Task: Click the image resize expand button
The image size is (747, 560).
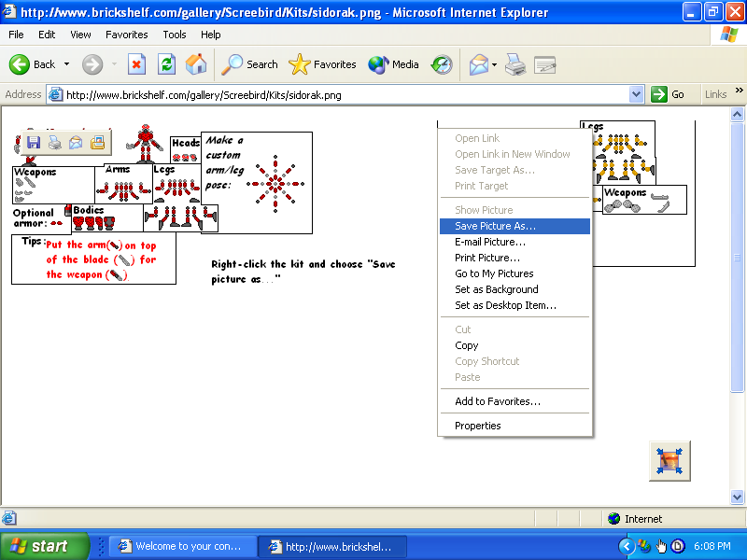Action: pos(669,460)
